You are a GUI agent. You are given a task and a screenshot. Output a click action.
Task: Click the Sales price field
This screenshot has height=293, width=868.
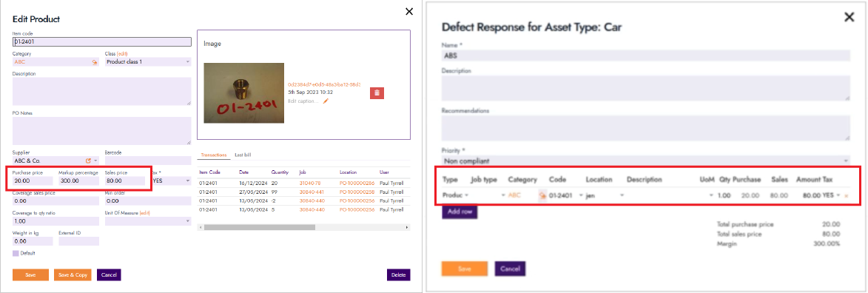124,181
